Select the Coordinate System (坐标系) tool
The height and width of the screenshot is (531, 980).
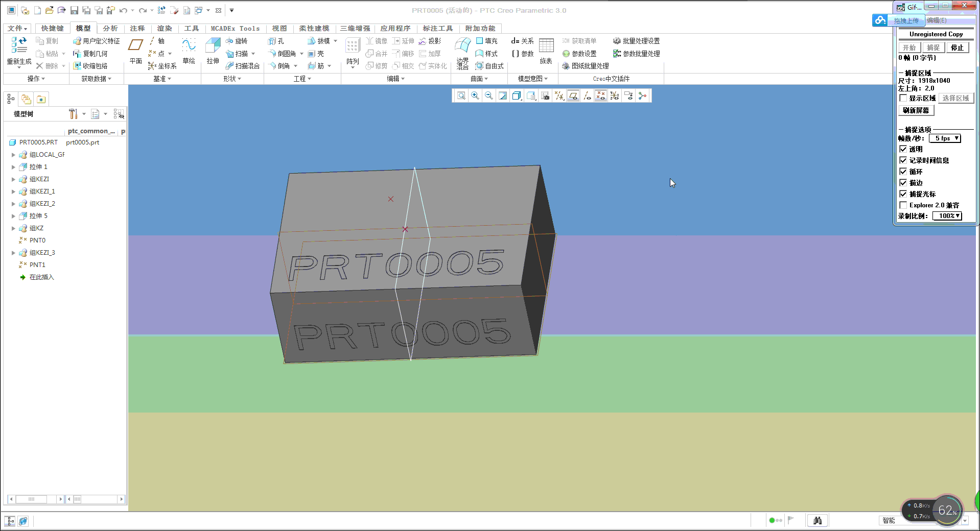tap(162, 66)
